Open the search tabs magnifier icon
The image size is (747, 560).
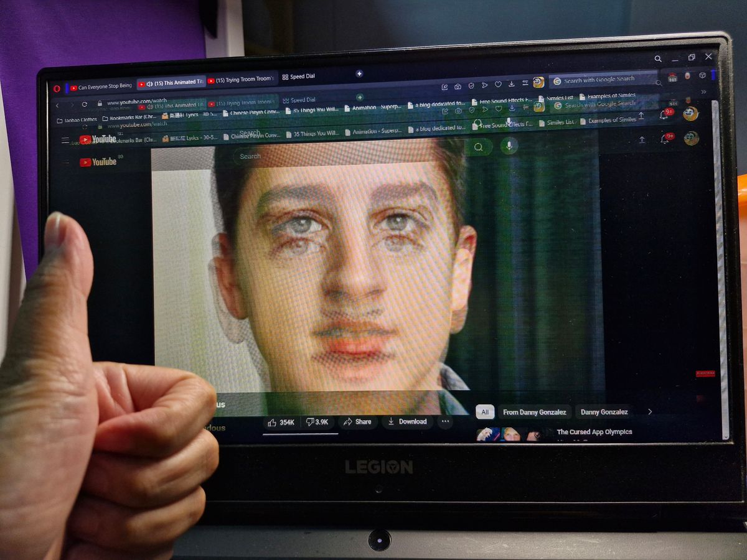658,58
